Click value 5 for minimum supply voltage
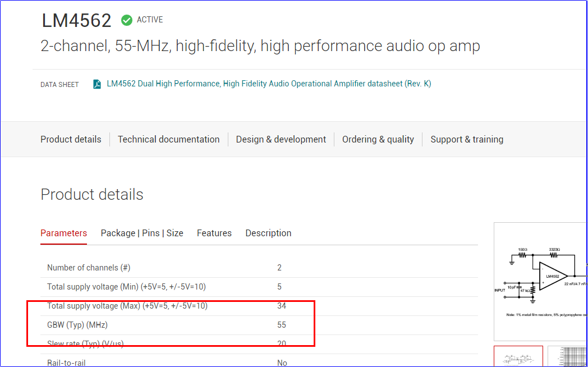588x367 pixels. coord(279,287)
